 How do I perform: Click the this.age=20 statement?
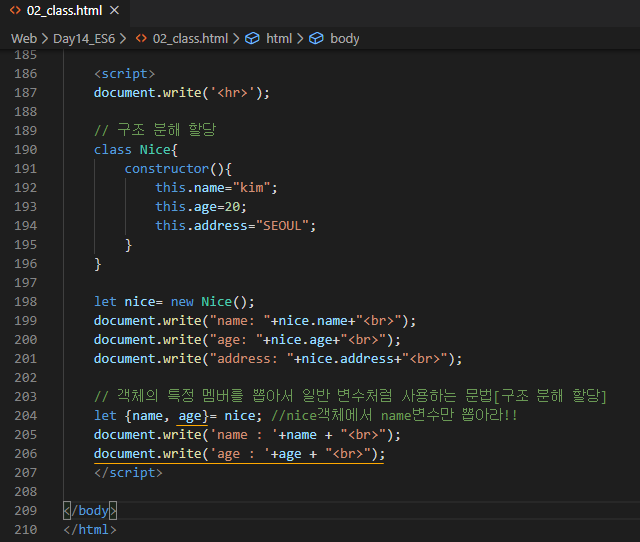click(x=201, y=207)
